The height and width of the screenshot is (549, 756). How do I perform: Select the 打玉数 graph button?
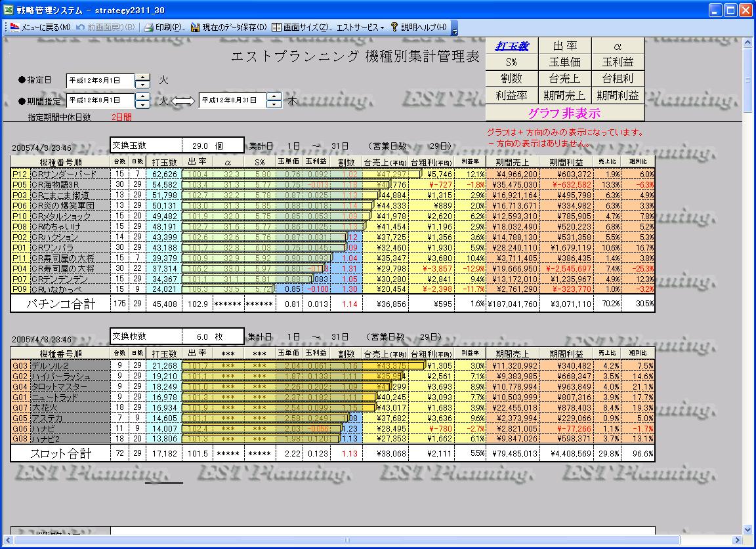tap(512, 46)
